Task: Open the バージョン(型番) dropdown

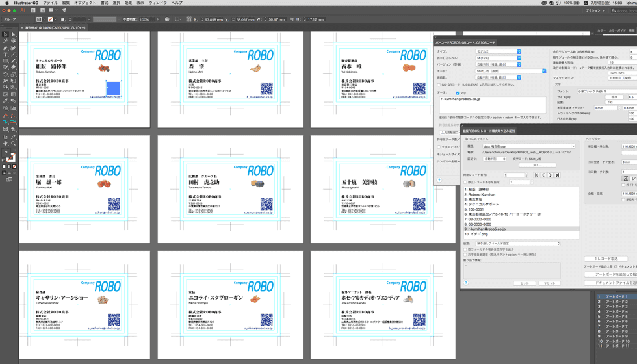Action: 498,64
